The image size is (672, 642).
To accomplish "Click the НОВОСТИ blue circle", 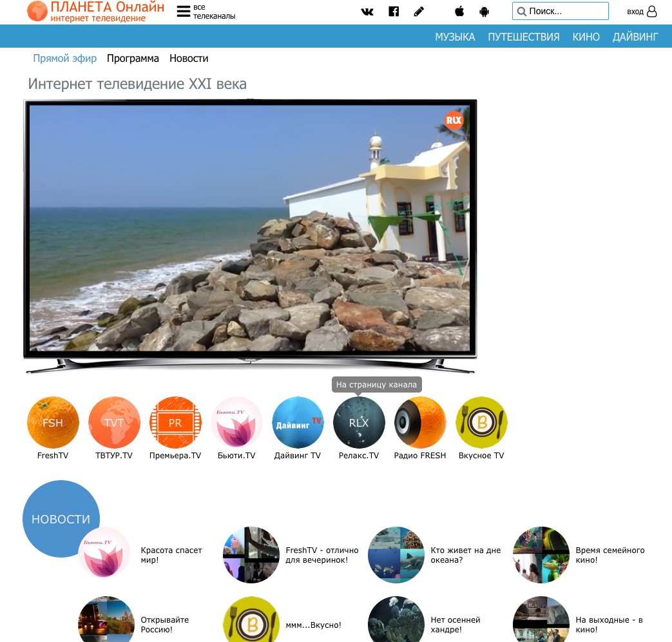I will click(x=61, y=518).
